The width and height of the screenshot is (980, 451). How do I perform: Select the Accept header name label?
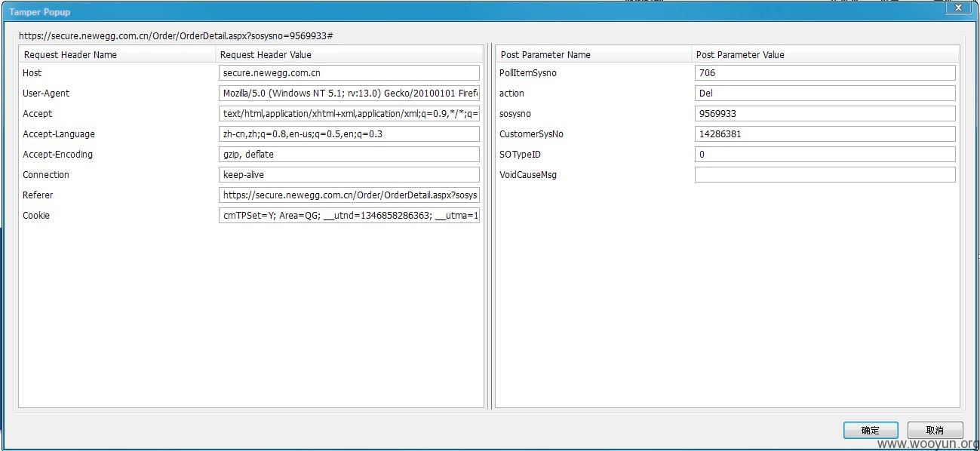[x=38, y=114]
